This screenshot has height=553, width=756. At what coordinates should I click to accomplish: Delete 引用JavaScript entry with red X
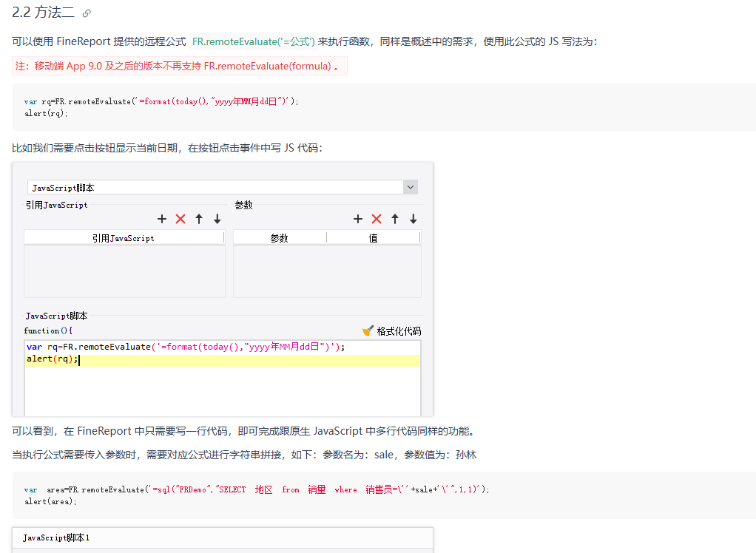click(x=180, y=219)
